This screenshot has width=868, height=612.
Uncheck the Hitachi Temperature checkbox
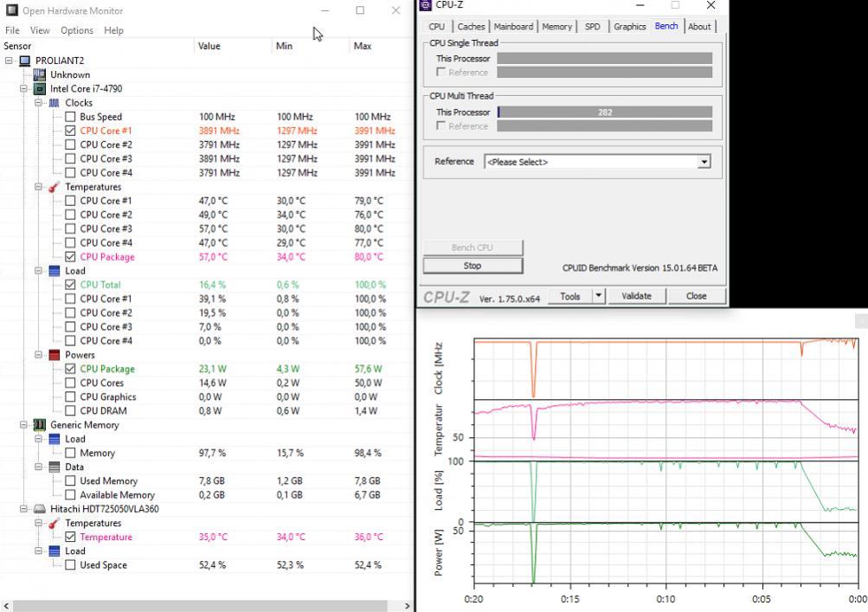coord(70,538)
